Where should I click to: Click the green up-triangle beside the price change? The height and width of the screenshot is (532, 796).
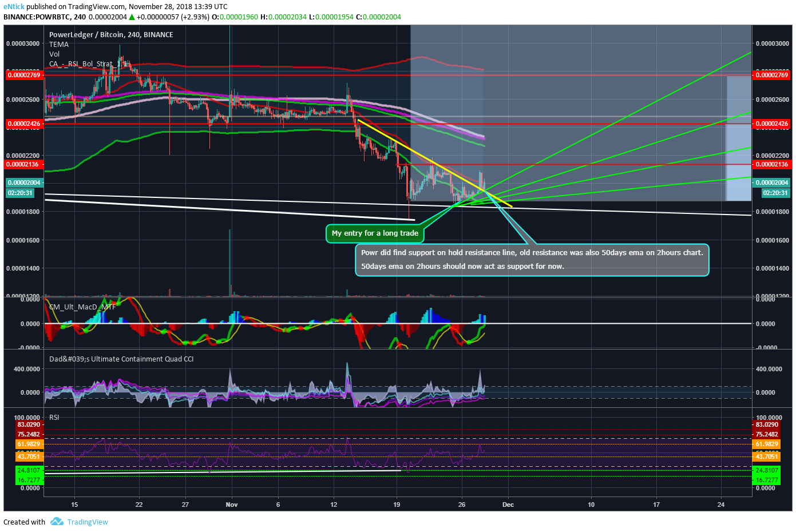[x=132, y=17]
